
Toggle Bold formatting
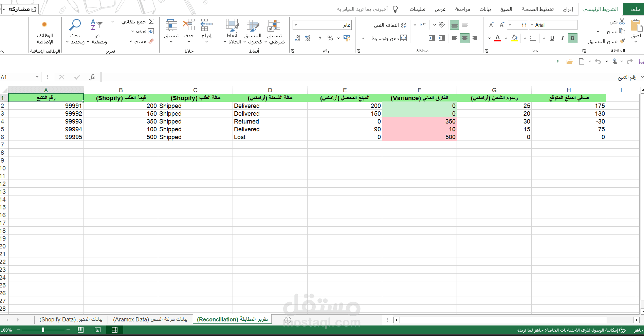tap(572, 38)
